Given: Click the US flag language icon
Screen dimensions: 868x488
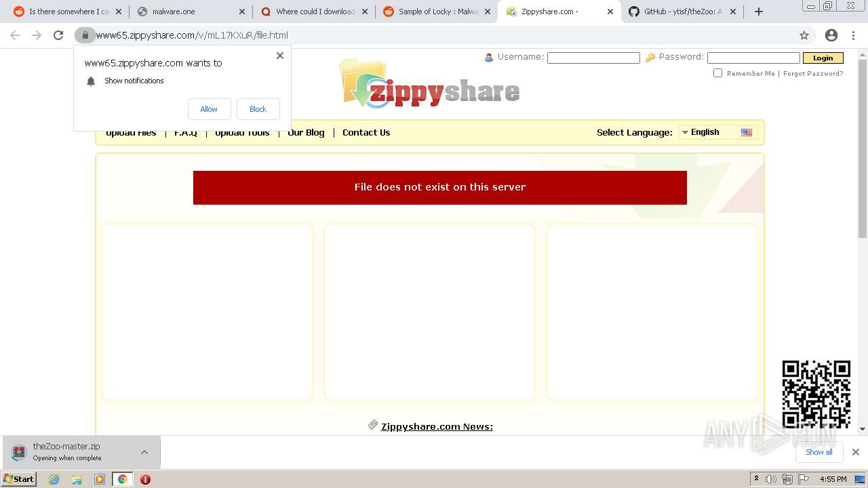Looking at the screenshot, I should point(747,132).
